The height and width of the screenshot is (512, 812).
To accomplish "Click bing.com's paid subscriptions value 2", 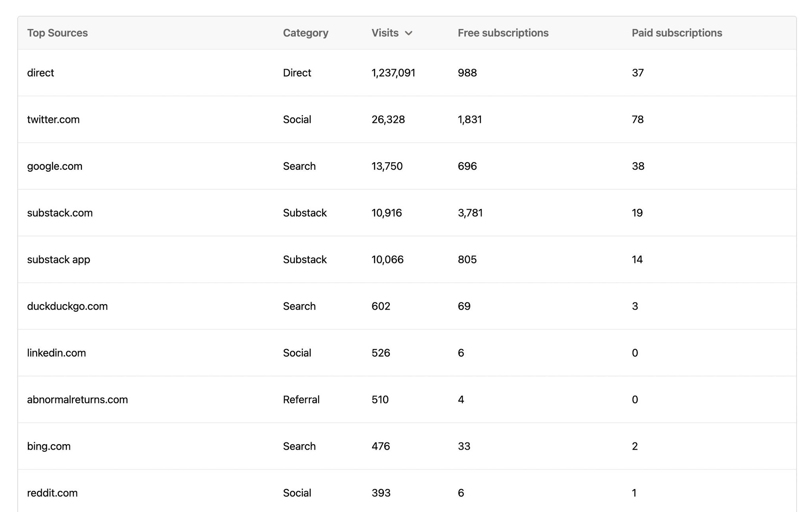I will click(x=635, y=447).
